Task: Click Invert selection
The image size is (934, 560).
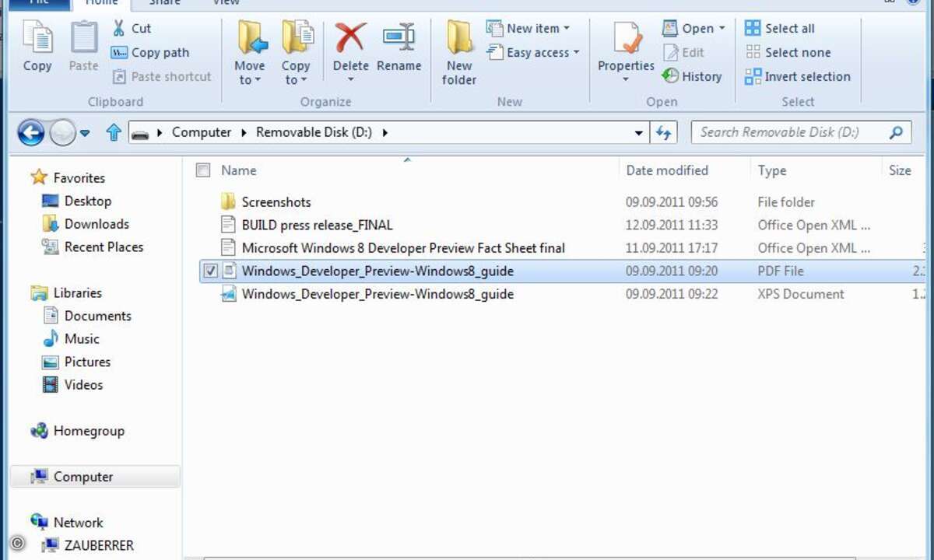Action: tap(798, 76)
